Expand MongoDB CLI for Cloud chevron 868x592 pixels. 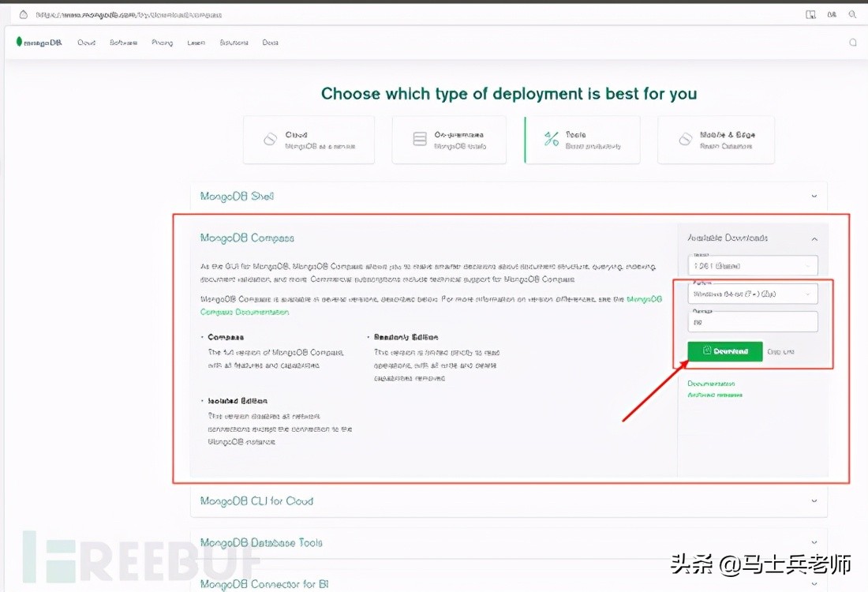tap(814, 500)
